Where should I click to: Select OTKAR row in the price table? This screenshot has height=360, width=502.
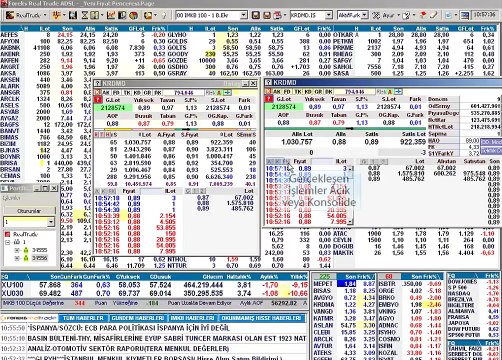415,35
